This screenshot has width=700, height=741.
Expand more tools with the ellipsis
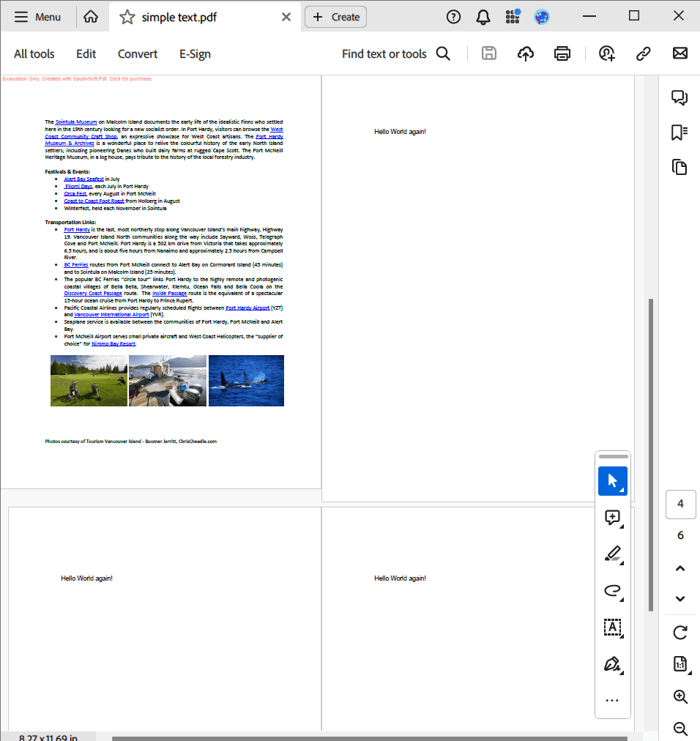point(612,699)
